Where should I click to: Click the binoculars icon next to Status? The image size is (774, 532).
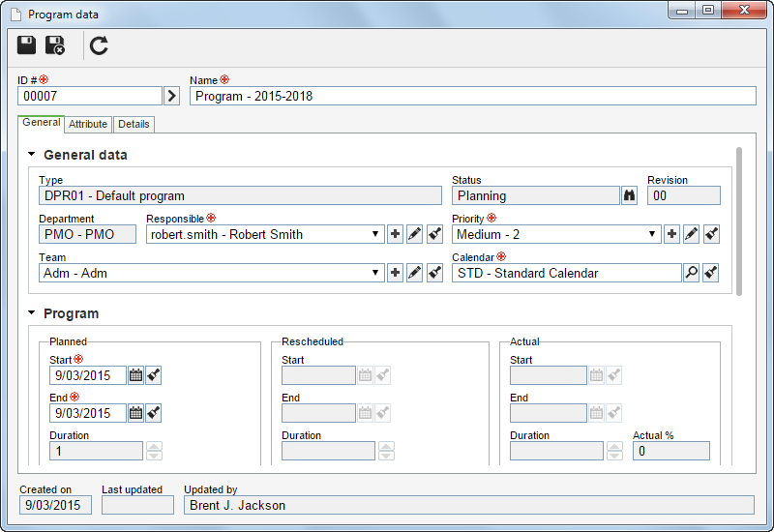click(x=629, y=195)
